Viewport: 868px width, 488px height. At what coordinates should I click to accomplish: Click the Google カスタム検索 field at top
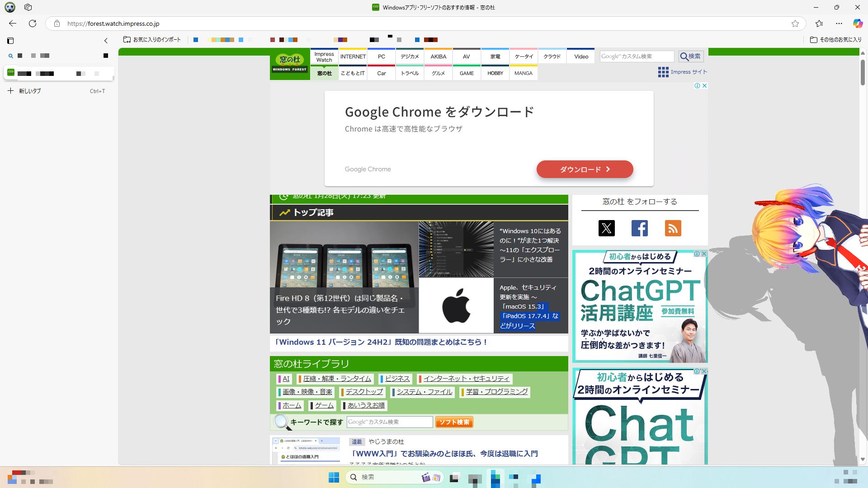(637, 56)
